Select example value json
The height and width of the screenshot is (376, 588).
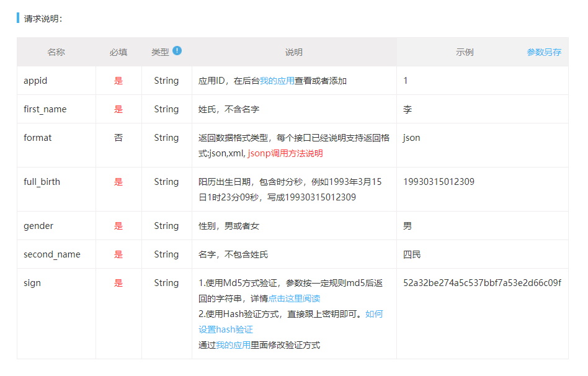411,138
